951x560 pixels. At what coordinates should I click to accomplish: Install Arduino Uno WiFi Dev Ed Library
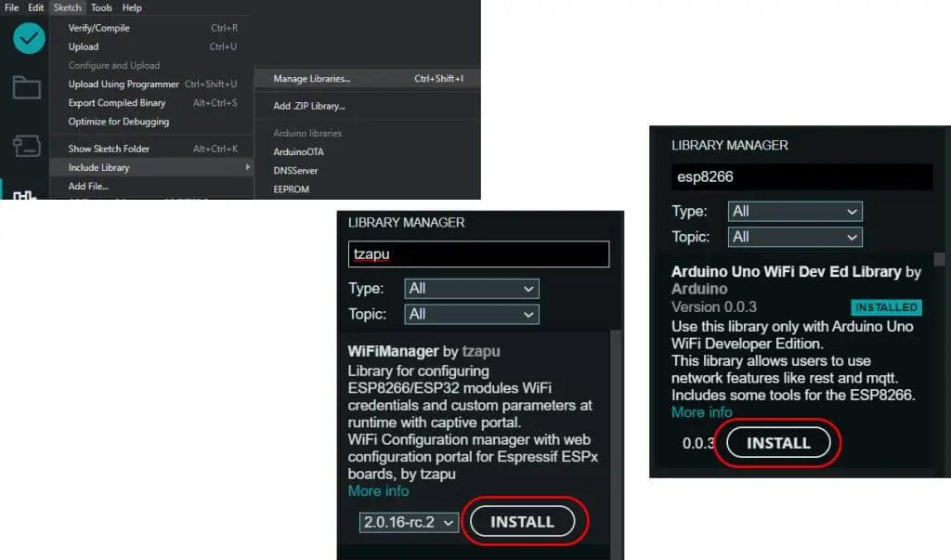(x=778, y=443)
